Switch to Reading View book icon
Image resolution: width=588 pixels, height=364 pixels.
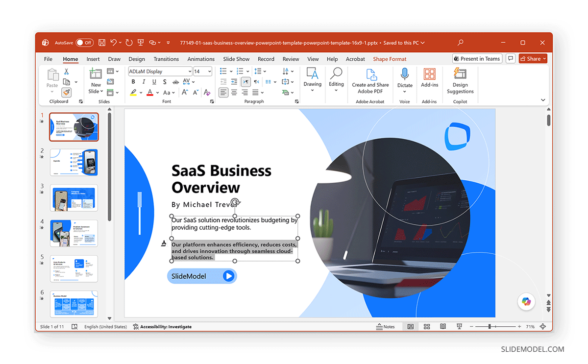point(443,327)
